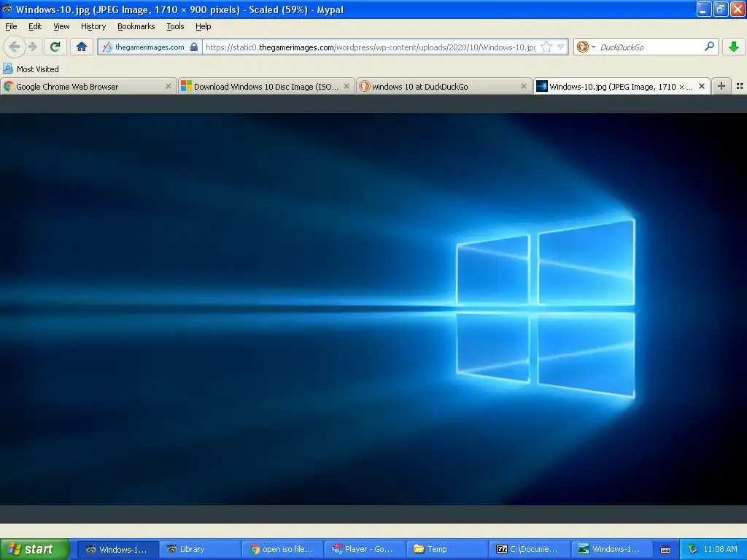
Task: Close the Google Chrome Web Browser tab
Action: (169, 86)
